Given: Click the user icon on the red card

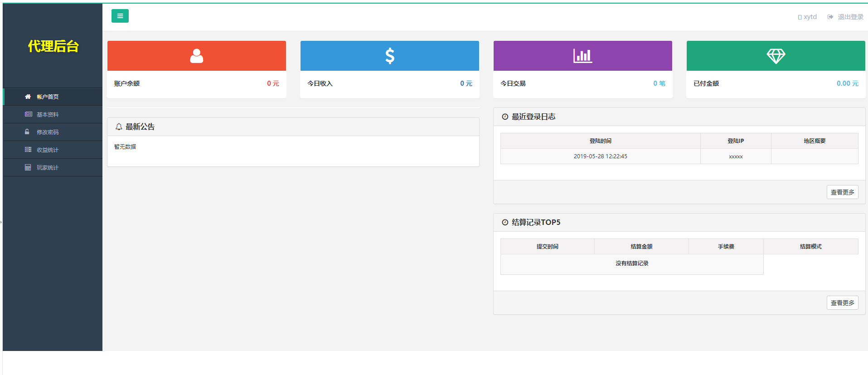Looking at the screenshot, I should pos(196,56).
